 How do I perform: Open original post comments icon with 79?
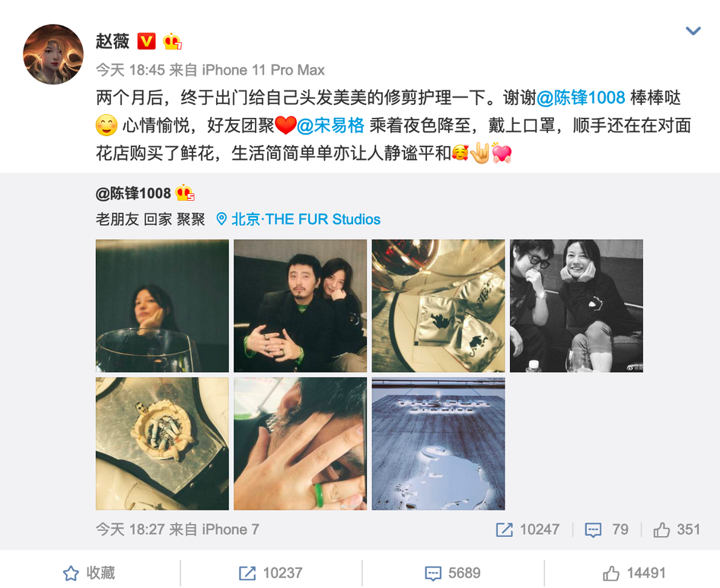[x=606, y=529]
